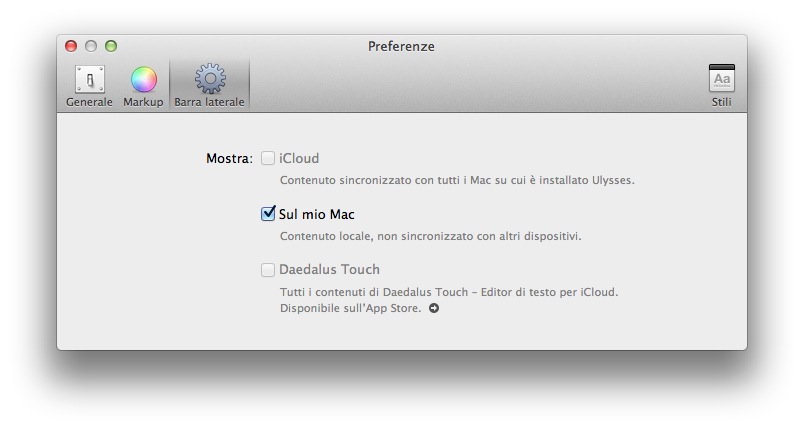Click the "Daedalus Touch" option label
The image size is (804, 429).
coord(329,270)
